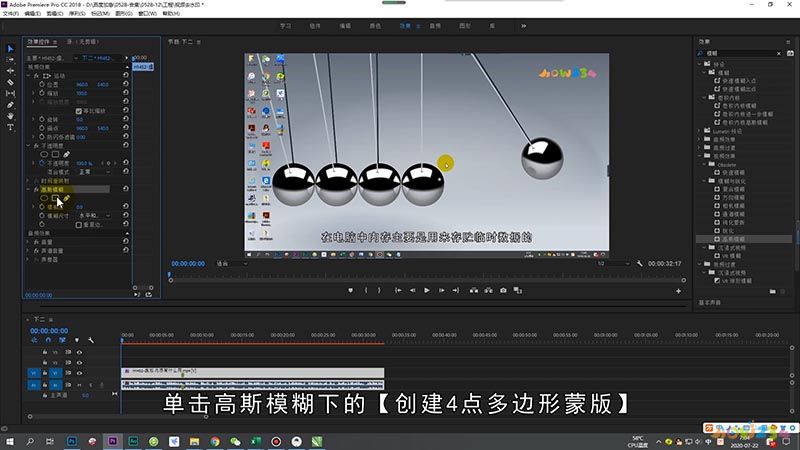Create 4-point polygon mask under Opacity
Screen dimensions: 800x450
[x=55, y=154]
